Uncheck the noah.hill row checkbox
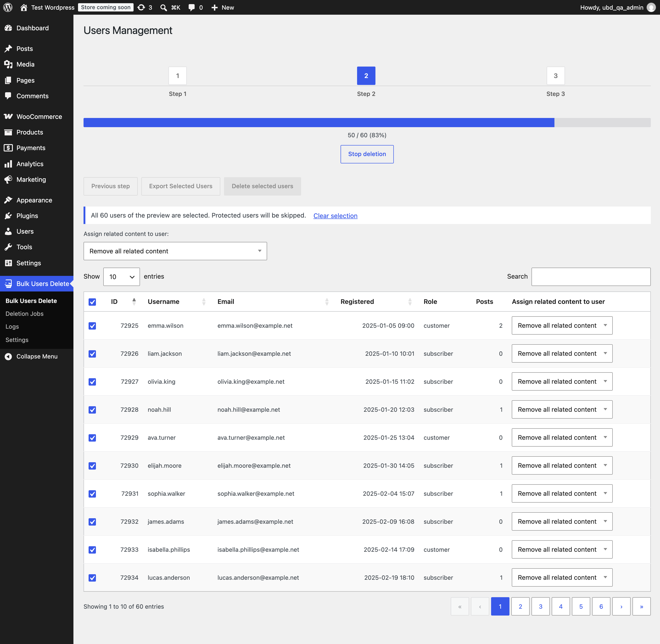This screenshot has width=660, height=644. [92, 410]
